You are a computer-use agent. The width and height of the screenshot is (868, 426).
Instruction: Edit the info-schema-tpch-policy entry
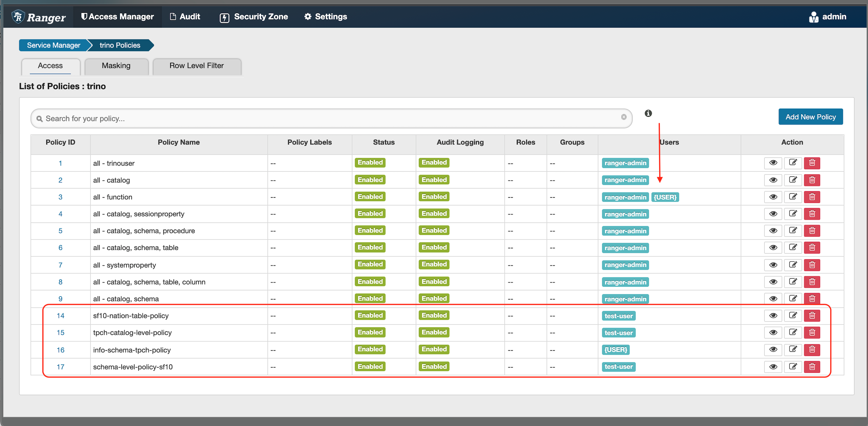pyautogui.click(x=793, y=349)
